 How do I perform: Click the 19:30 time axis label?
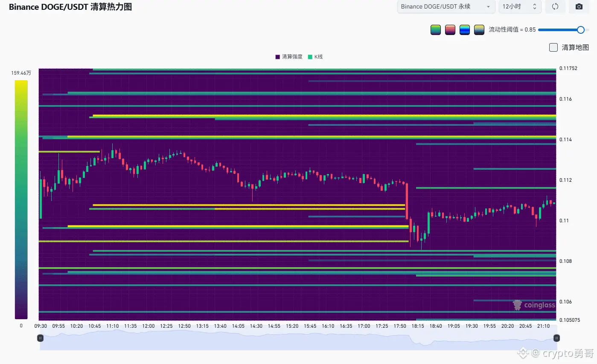[472, 326]
